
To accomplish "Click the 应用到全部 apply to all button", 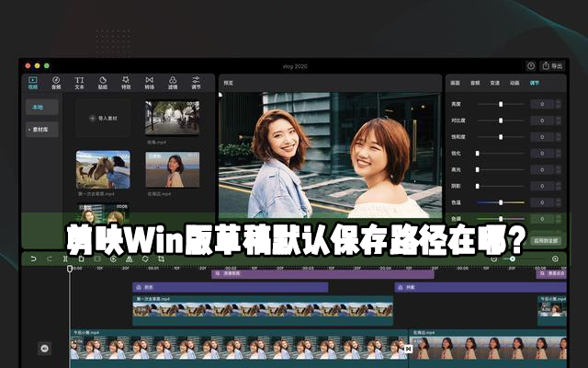I will point(546,240).
